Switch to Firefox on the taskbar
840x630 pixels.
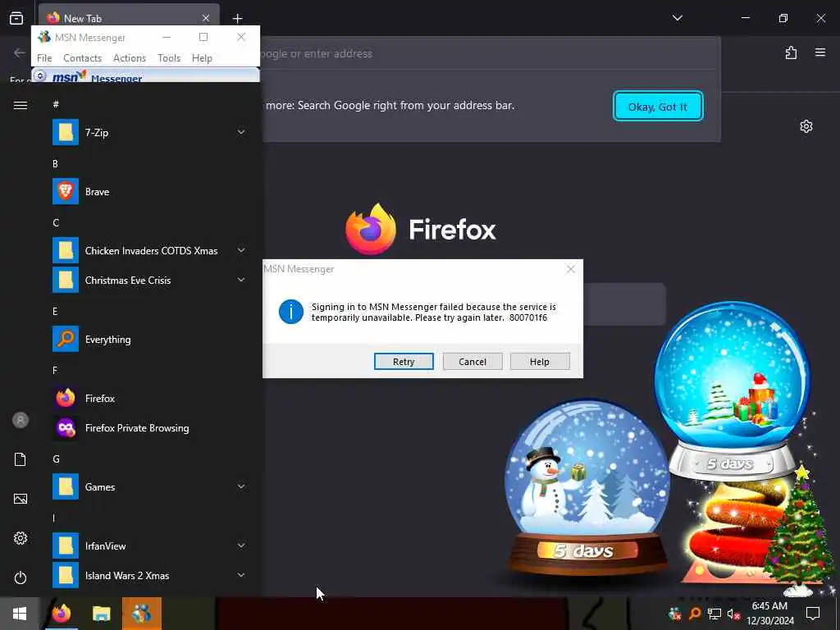coord(61,614)
